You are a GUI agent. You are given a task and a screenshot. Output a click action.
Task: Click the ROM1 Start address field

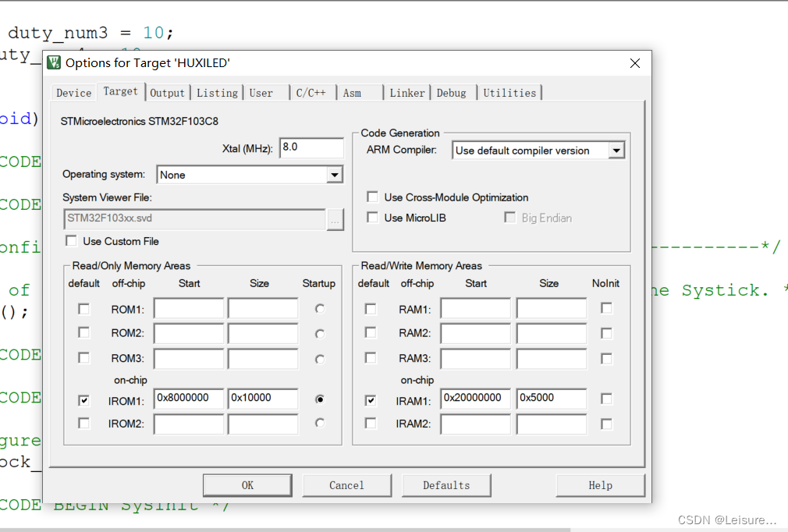(x=189, y=308)
